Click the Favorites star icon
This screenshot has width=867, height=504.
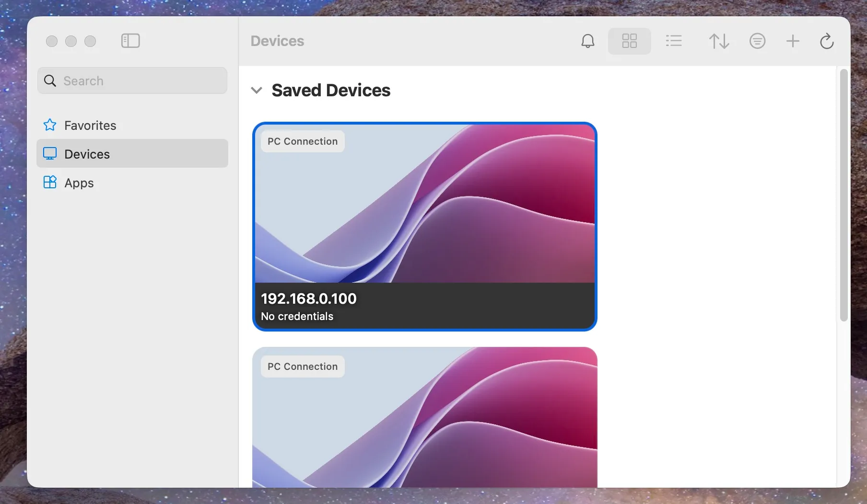(x=50, y=125)
